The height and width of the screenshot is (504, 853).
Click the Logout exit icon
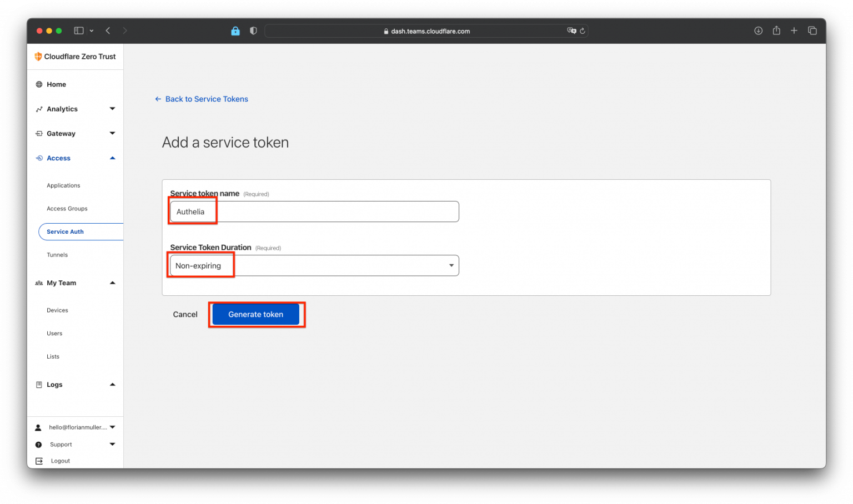tap(39, 461)
